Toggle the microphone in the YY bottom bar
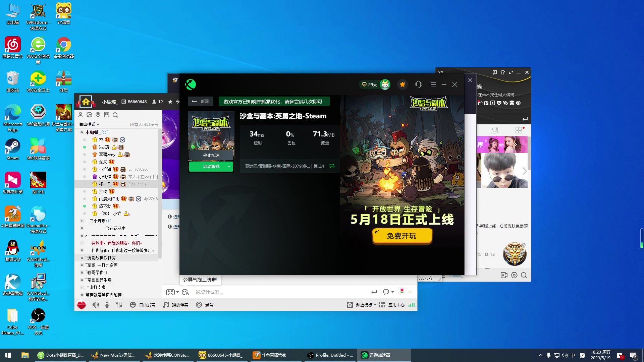This screenshot has height=362, width=644. [x=107, y=305]
